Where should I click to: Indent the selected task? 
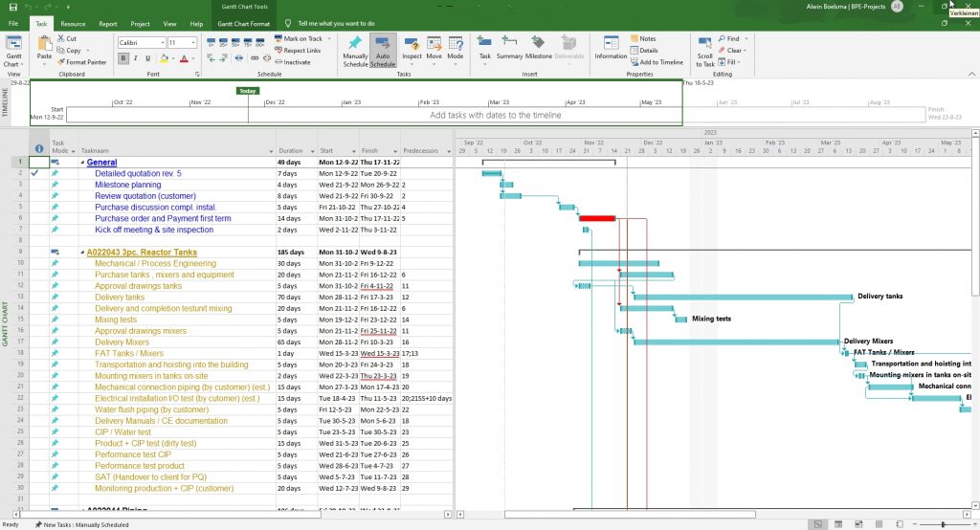[x=223, y=58]
